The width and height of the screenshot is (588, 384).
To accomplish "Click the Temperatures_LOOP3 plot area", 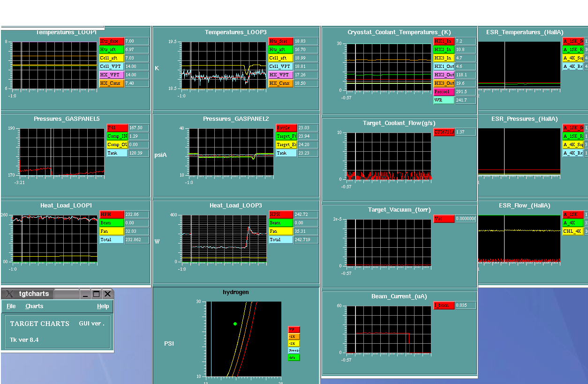I will (x=224, y=66).
